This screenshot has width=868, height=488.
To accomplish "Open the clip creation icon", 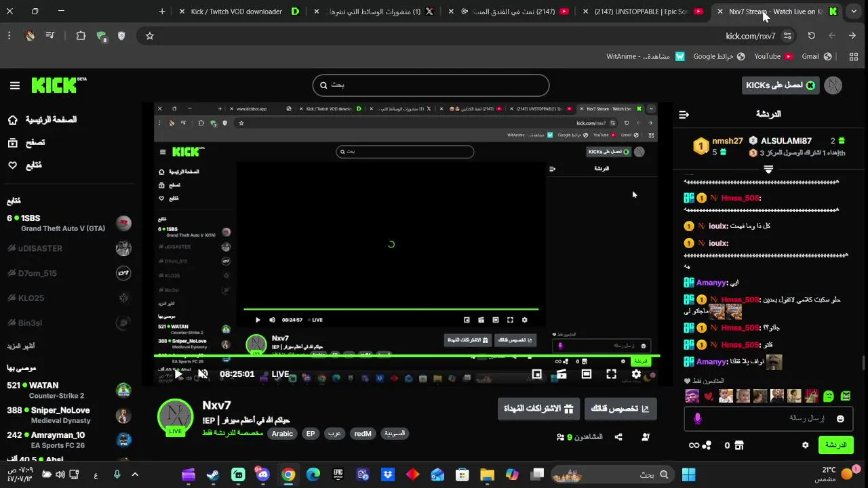I will click(561, 374).
